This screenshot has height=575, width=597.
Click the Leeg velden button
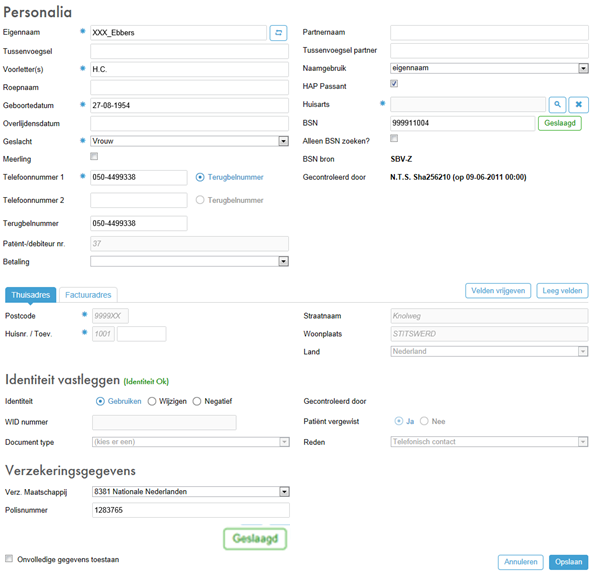click(x=562, y=291)
